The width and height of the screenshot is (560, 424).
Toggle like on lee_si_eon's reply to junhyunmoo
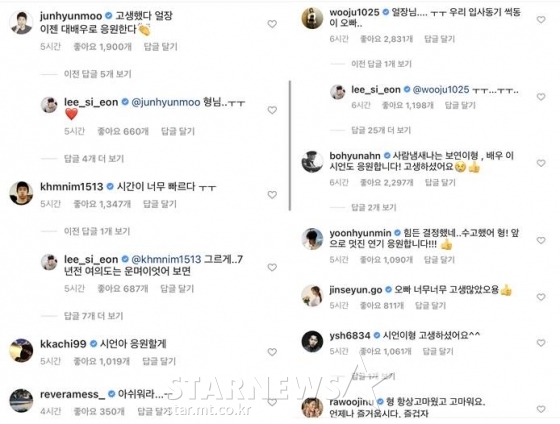click(272, 110)
